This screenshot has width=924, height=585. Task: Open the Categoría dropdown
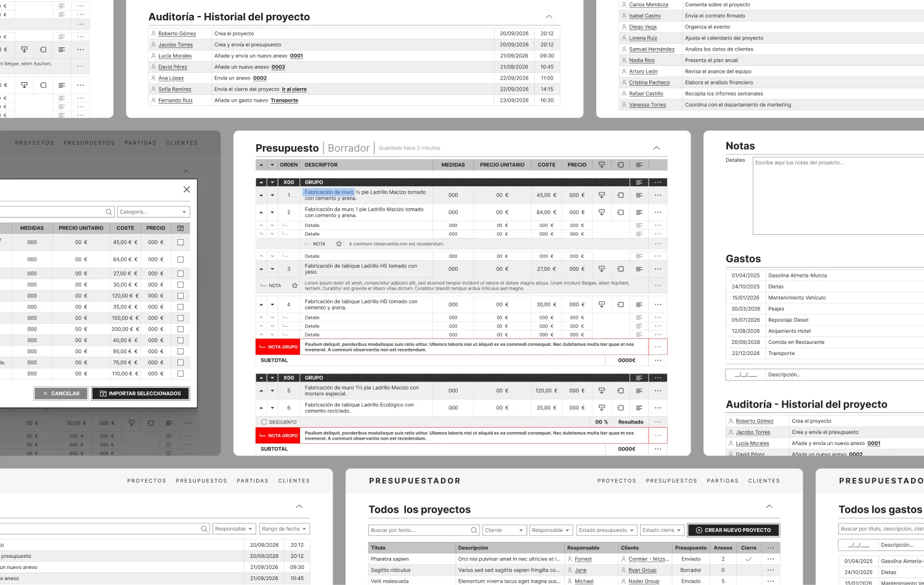point(153,212)
